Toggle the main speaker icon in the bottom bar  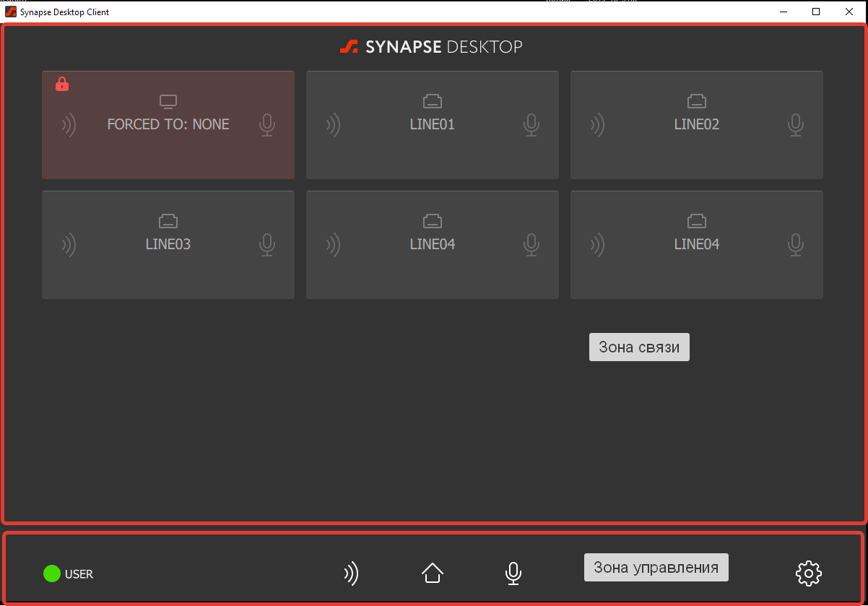click(351, 573)
